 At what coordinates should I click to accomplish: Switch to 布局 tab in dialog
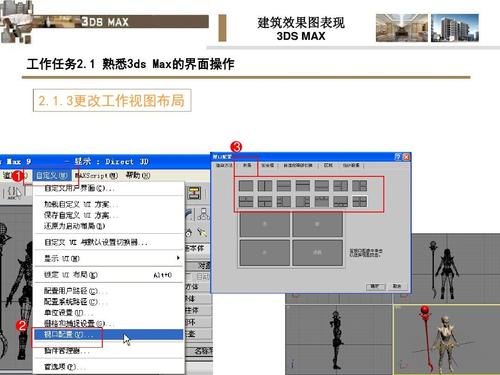pos(247,165)
